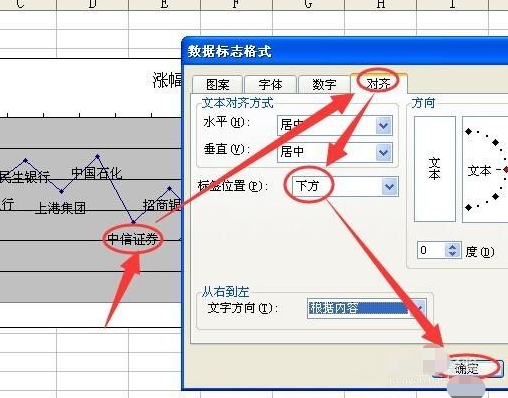Screen dimensions: 508x398
Task: Select the 对齐 tab
Action: [x=379, y=83]
